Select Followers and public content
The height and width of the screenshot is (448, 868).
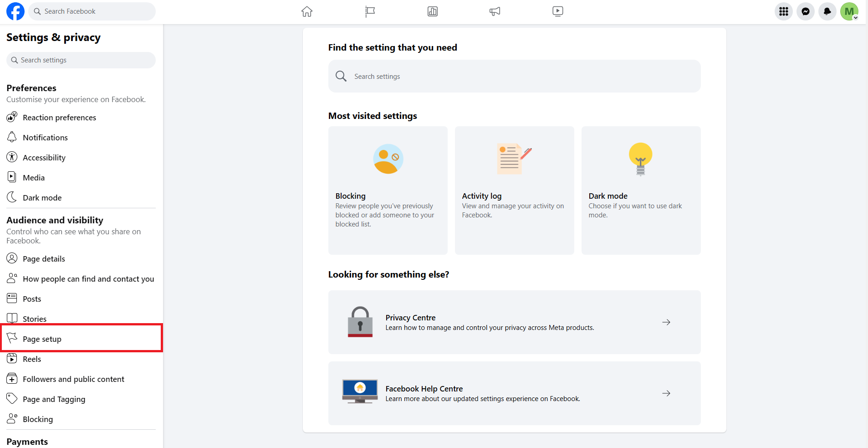point(73,379)
